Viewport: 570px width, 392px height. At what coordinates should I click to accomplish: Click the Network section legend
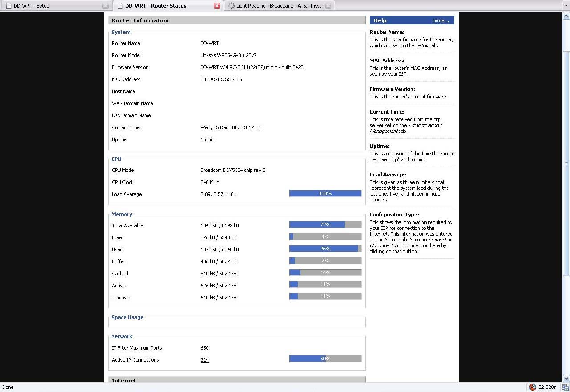122,336
